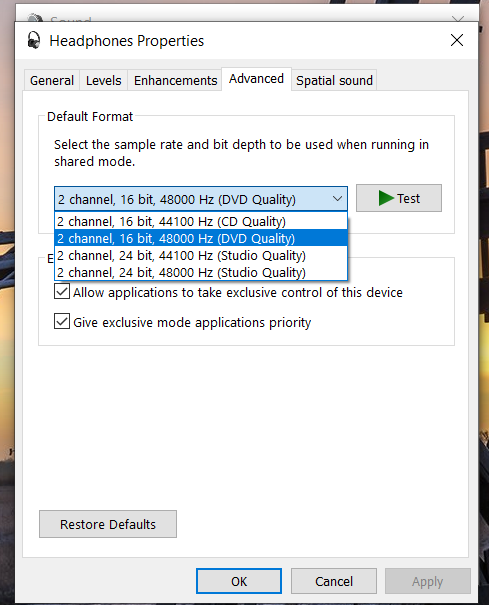Toggle Allow applications to take exclusive control
The height and width of the screenshot is (605, 489).
[x=62, y=291]
